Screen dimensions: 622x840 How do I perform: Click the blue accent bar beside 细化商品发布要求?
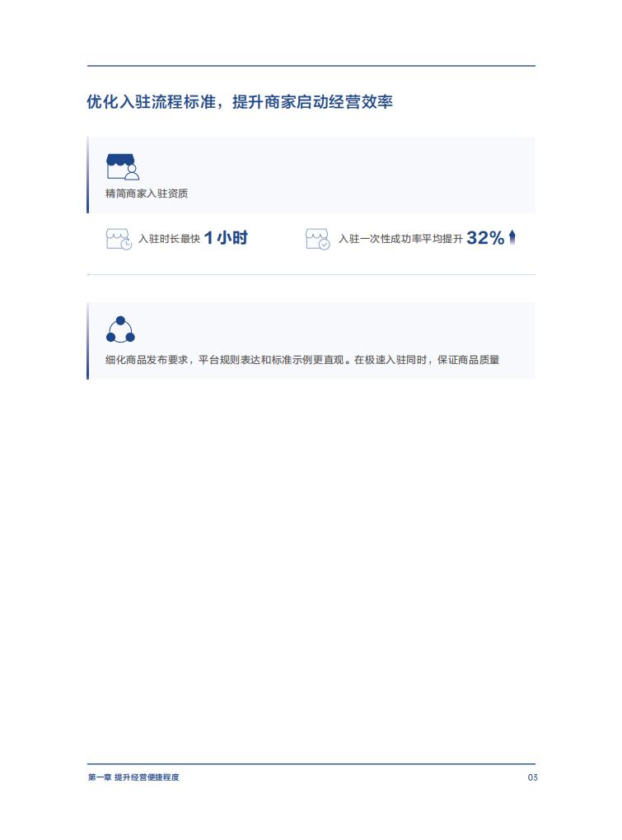tap(88, 341)
